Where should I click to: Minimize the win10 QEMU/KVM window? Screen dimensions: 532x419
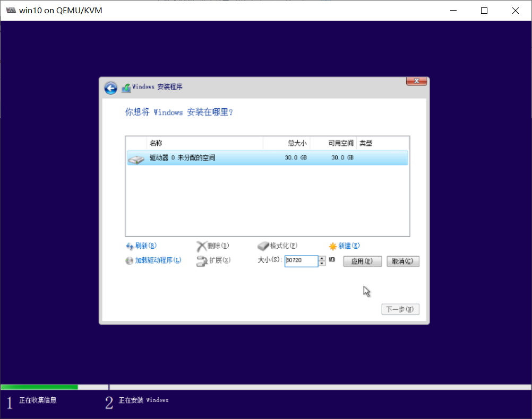[x=453, y=11]
